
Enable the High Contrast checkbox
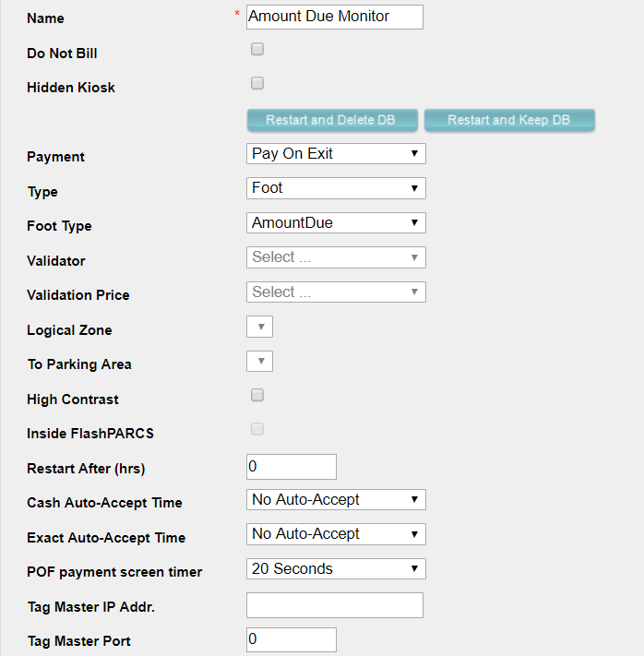[257, 395]
